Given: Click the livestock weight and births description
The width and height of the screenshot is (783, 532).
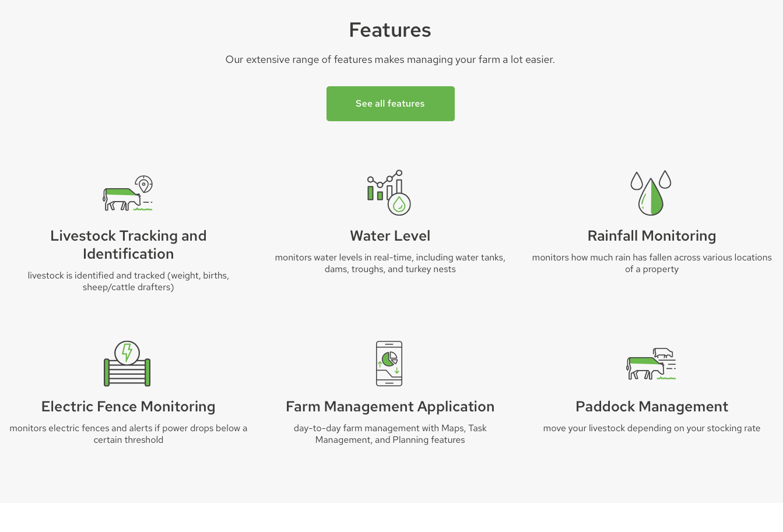Looking at the screenshot, I should click(128, 281).
